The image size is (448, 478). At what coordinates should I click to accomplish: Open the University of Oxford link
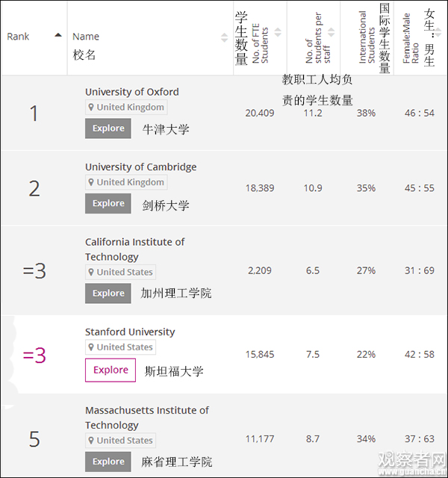point(132,92)
